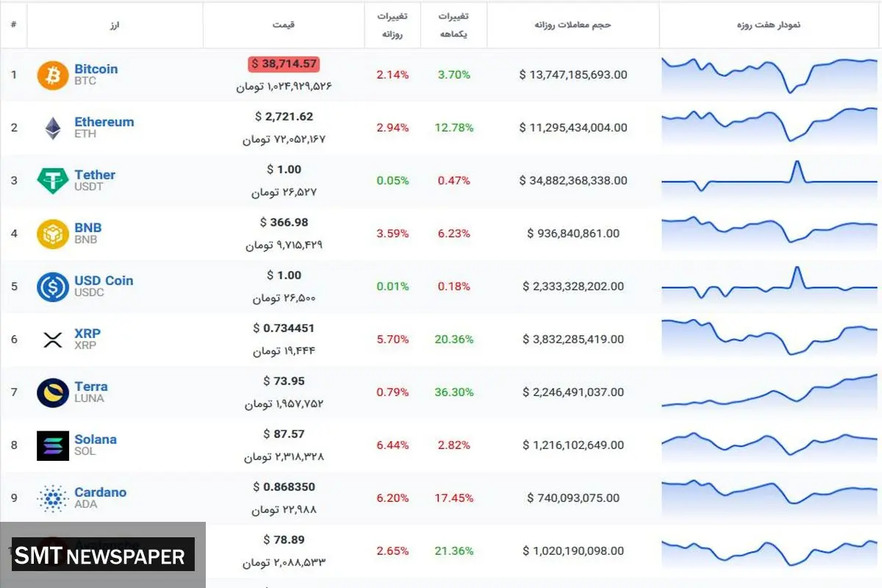The width and height of the screenshot is (882, 588).
Task: Click the Terra LUNA logo icon
Action: pos(53,392)
